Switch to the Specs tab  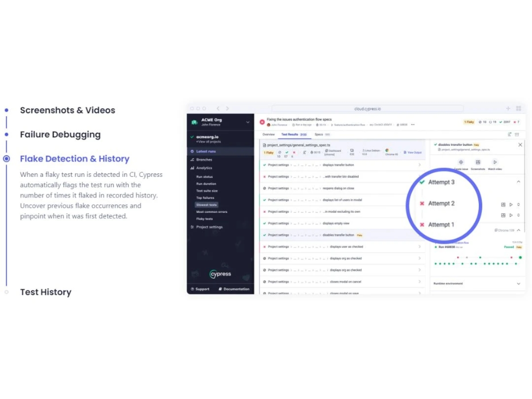click(x=322, y=134)
